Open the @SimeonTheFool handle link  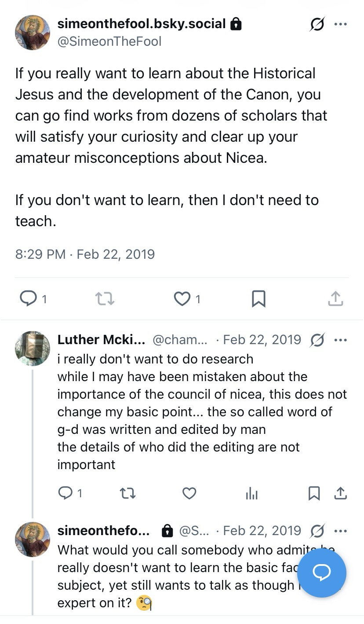pyautogui.click(x=109, y=41)
